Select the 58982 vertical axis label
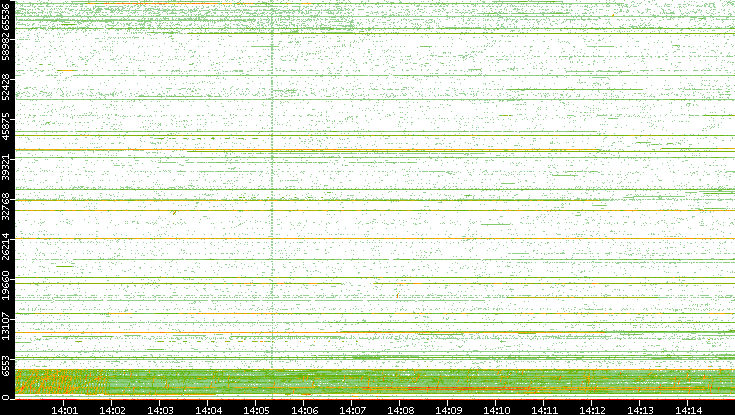 [x=8, y=50]
